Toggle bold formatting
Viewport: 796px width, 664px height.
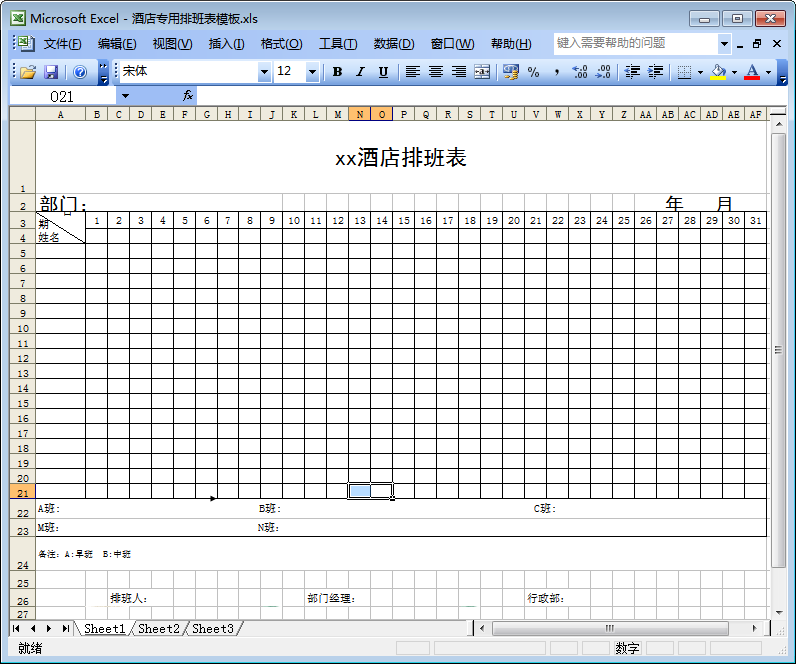[x=337, y=72]
